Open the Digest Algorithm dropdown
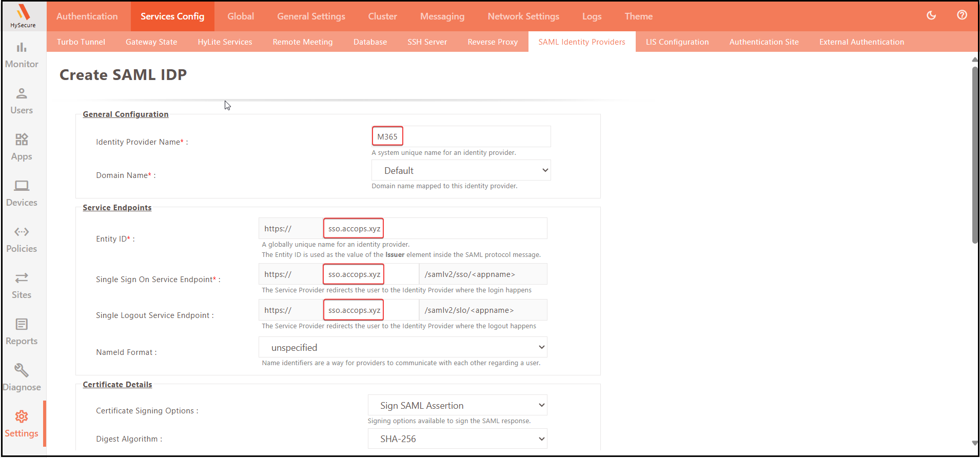Image resolution: width=980 pixels, height=458 pixels. pos(457,439)
